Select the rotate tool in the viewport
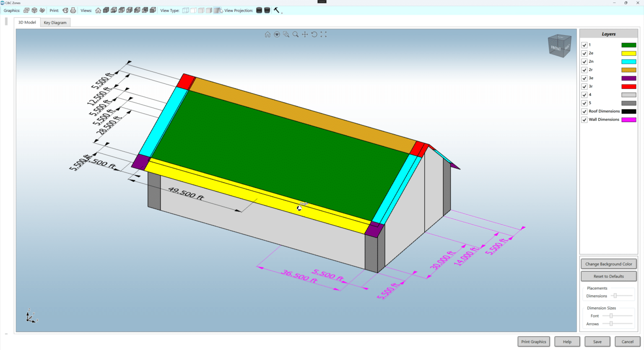Screen dimensions: 644x350 (314, 34)
